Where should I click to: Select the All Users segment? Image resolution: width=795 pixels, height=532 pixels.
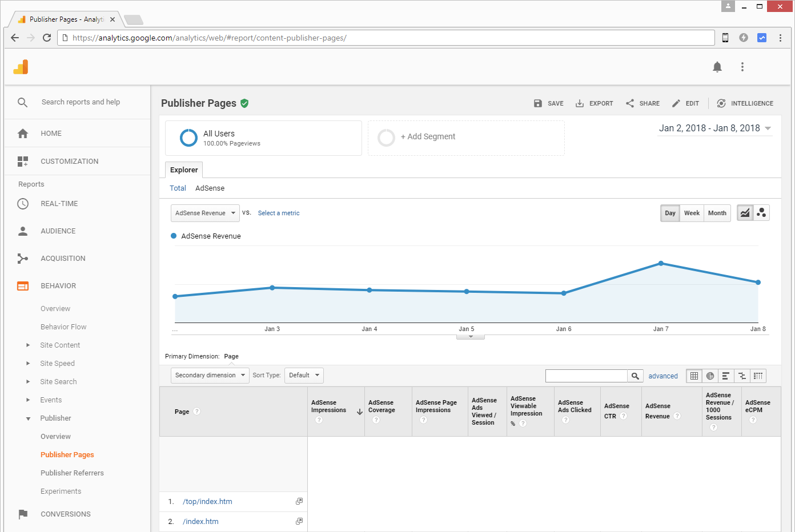tap(263, 138)
